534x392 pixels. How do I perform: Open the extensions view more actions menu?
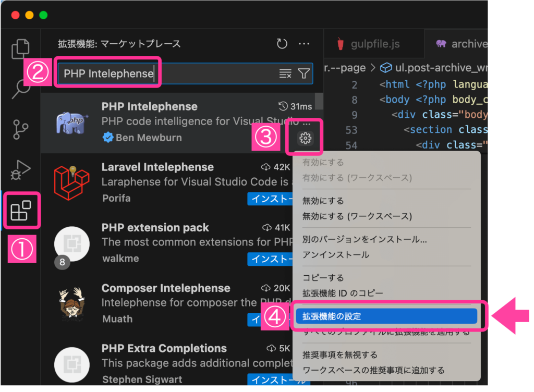(304, 44)
